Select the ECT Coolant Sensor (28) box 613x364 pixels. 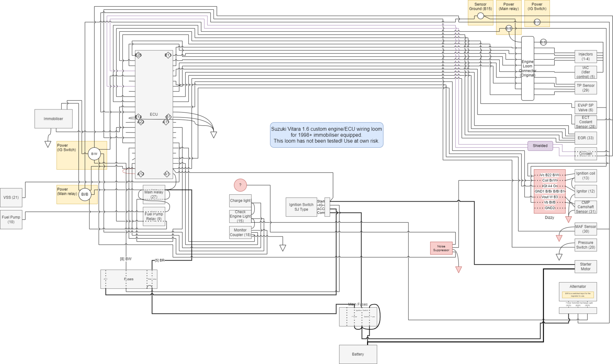[x=586, y=122]
